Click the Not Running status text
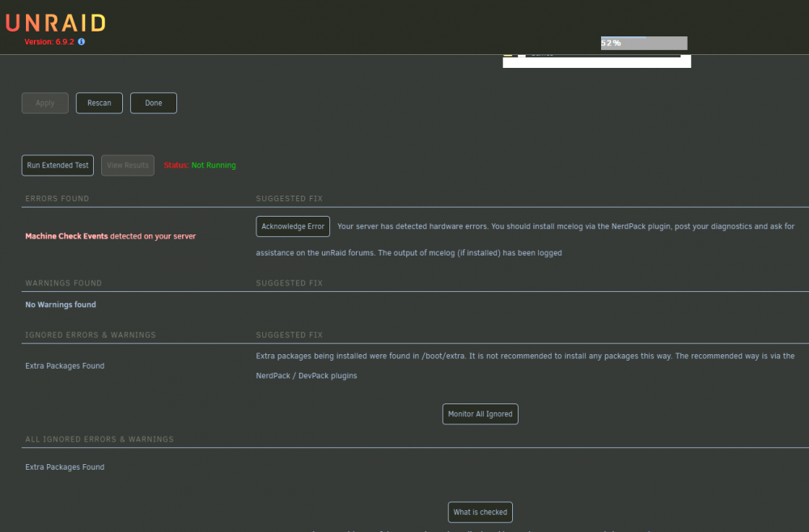The image size is (809, 532). (x=214, y=166)
